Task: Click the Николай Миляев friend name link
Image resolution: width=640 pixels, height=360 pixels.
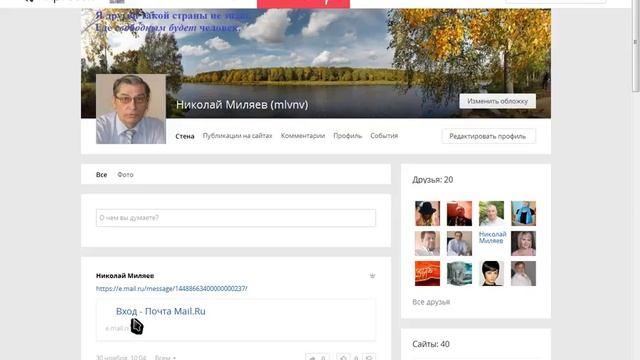Action: coord(492,237)
